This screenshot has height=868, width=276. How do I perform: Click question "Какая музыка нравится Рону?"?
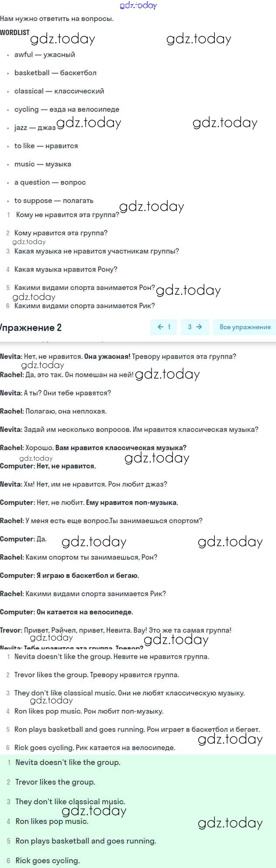66,270
